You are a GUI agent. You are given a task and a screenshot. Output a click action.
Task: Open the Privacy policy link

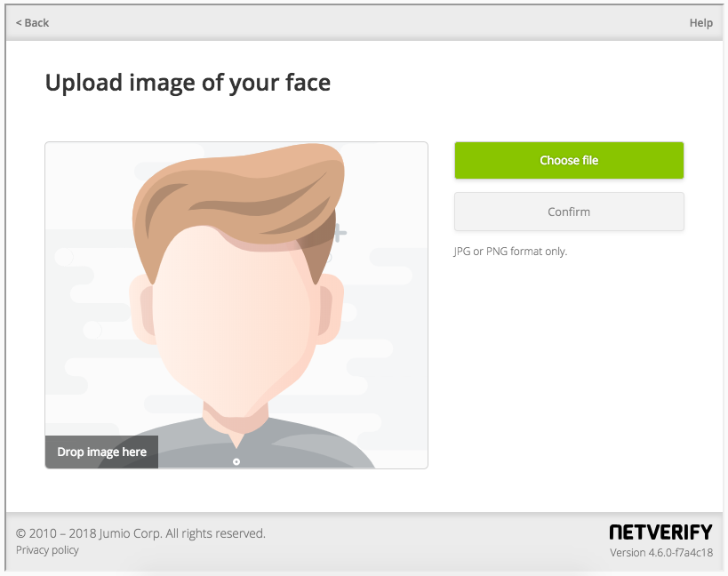(46, 549)
